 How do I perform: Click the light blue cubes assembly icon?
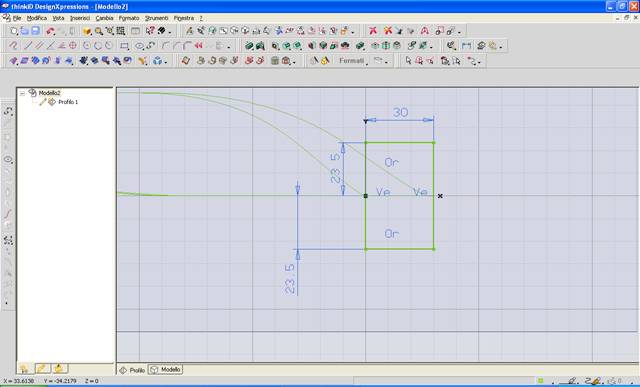158,61
